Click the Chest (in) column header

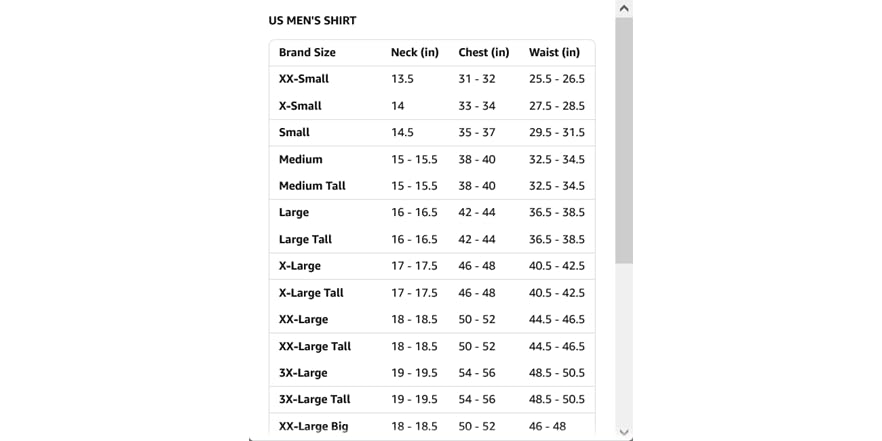(483, 53)
